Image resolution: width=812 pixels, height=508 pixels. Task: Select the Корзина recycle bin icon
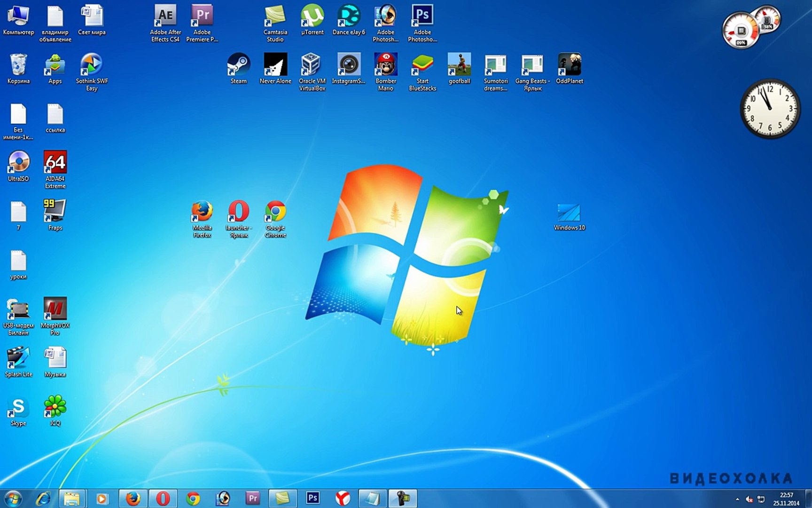(18, 68)
